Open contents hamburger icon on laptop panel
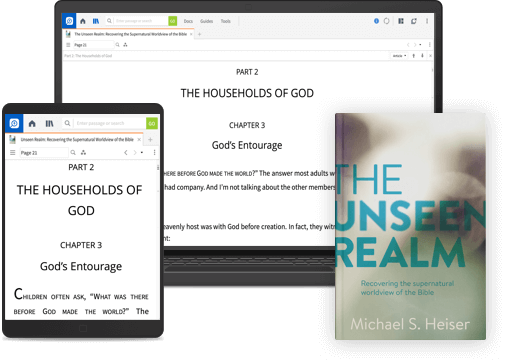The height and width of the screenshot is (362, 506). click(68, 45)
